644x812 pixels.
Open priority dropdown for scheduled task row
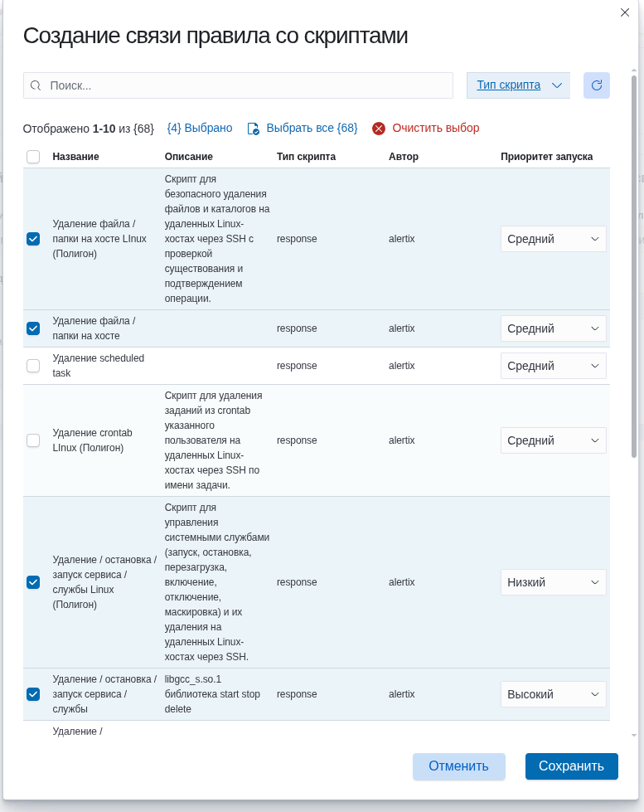click(553, 366)
